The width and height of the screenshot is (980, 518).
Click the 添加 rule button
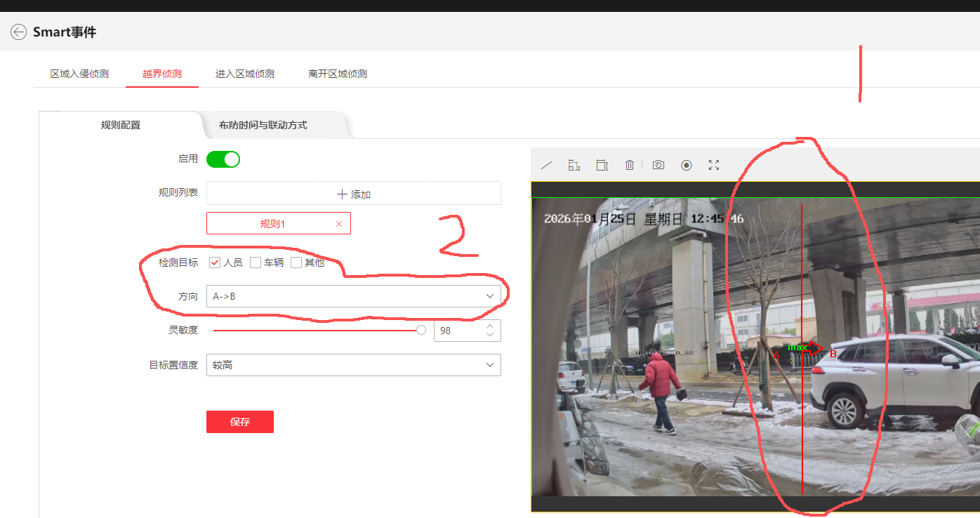pos(353,194)
